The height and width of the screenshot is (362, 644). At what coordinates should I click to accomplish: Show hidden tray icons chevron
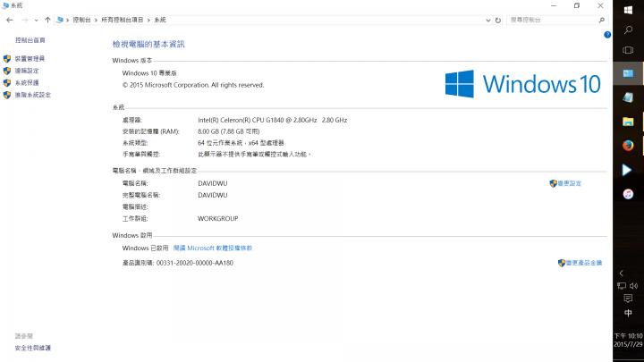pos(622,273)
